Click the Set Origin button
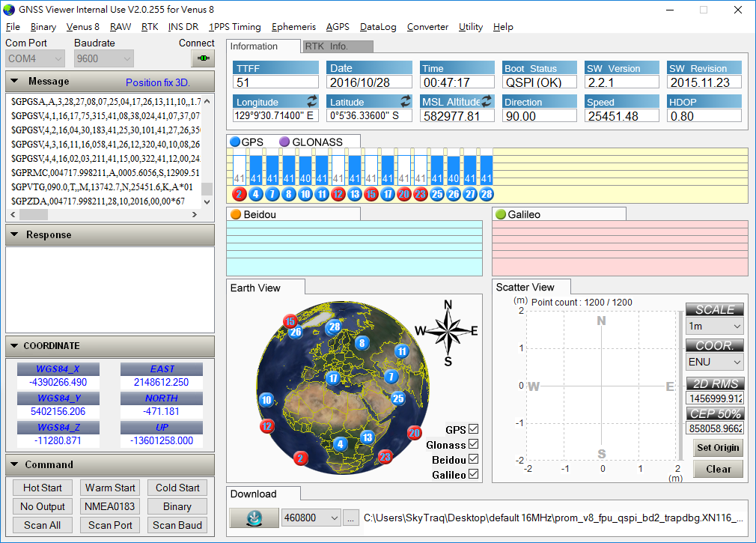756x543 pixels. pos(718,448)
